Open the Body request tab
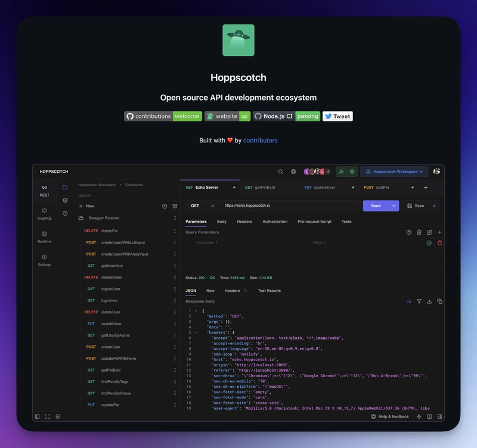 221,222
